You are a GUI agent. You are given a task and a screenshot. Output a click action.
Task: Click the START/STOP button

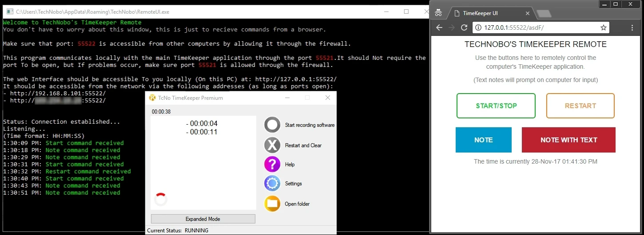pos(496,106)
